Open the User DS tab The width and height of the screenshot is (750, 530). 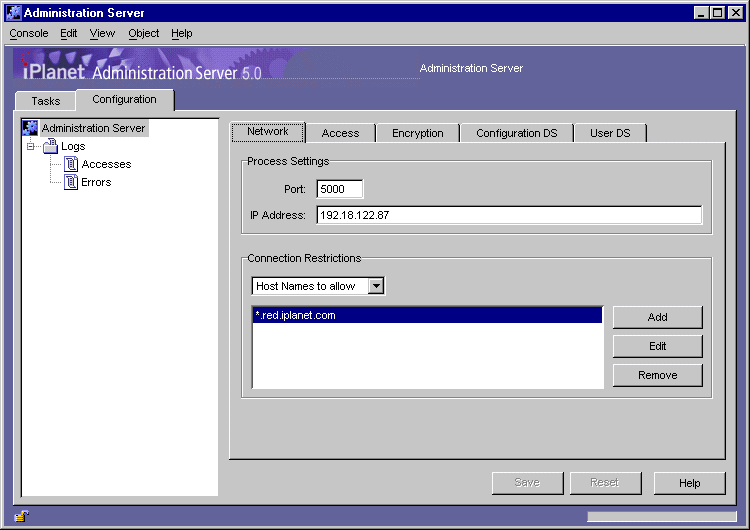[610, 133]
